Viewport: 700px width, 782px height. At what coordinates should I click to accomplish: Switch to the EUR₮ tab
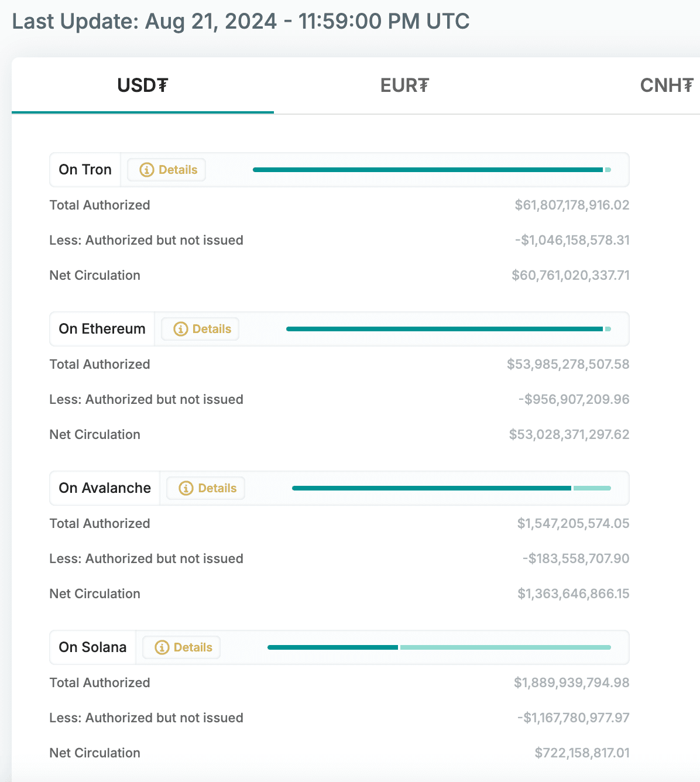tap(404, 85)
